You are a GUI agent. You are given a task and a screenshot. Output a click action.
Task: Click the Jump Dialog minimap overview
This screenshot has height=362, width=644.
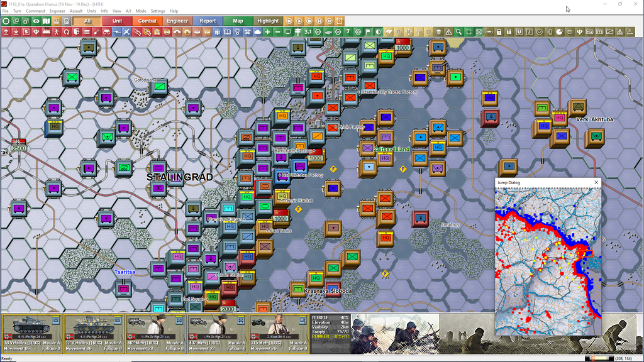[548, 262]
